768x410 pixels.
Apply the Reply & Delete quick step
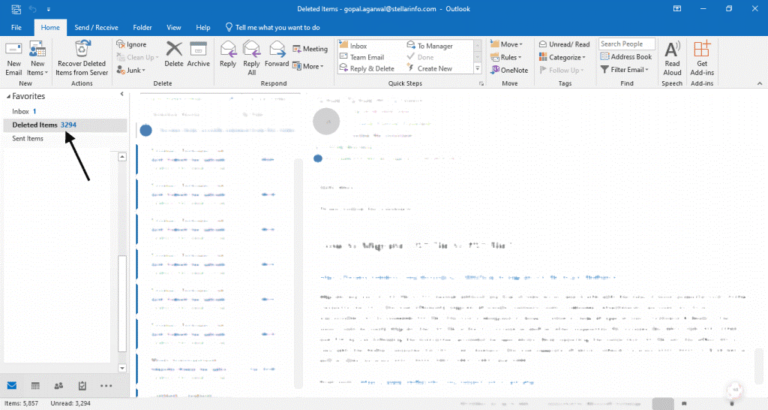point(367,69)
